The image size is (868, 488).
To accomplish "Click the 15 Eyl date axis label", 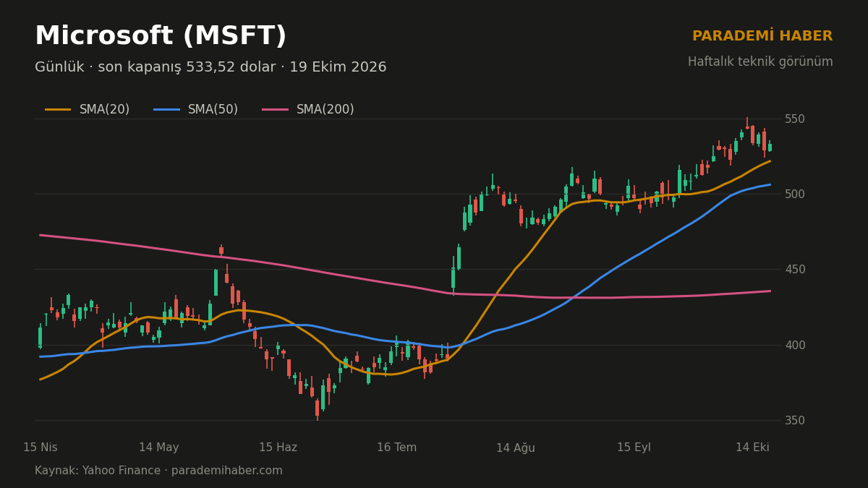I will [x=634, y=448].
